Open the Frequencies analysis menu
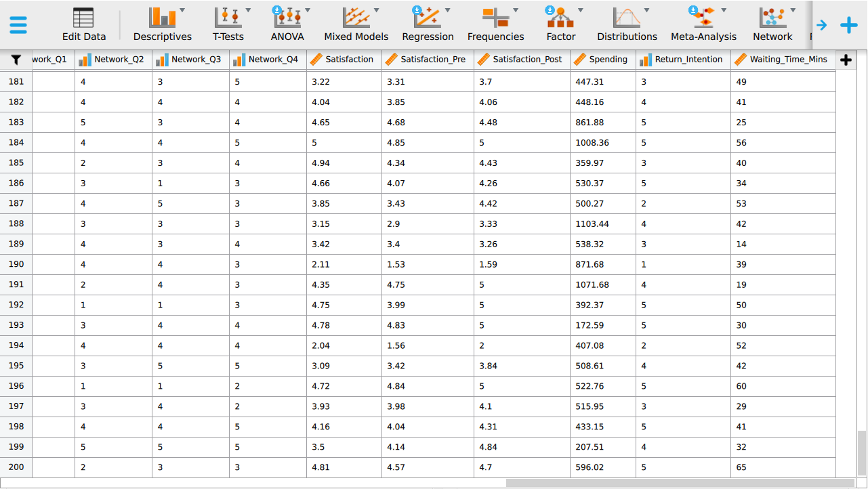The height and width of the screenshot is (489, 868). point(496,25)
